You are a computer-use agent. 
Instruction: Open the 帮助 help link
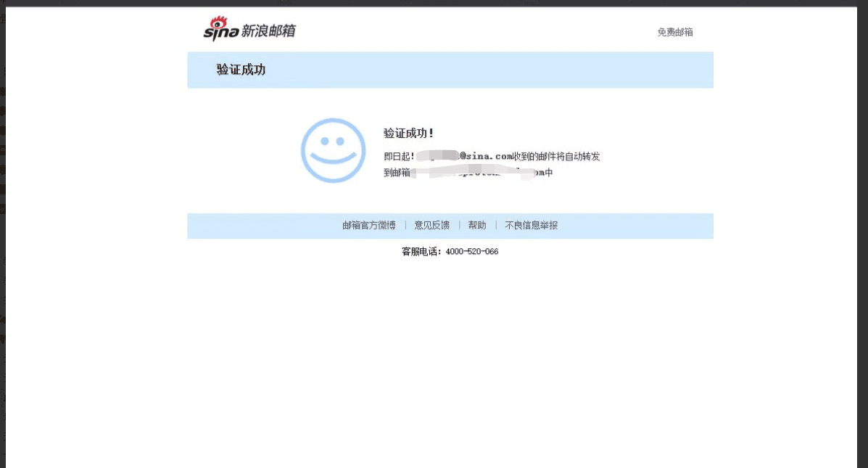tap(476, 225)
